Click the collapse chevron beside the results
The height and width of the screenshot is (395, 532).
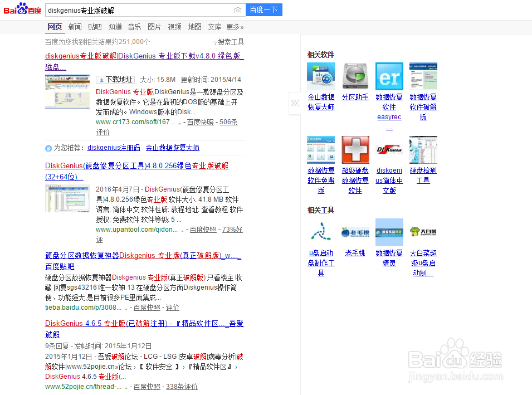[295, 104]
